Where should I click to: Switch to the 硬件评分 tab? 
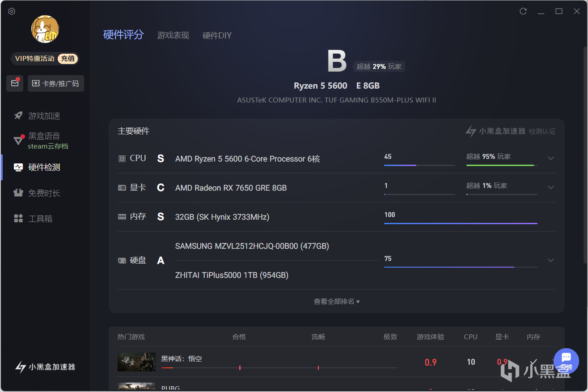coord(123,35)
